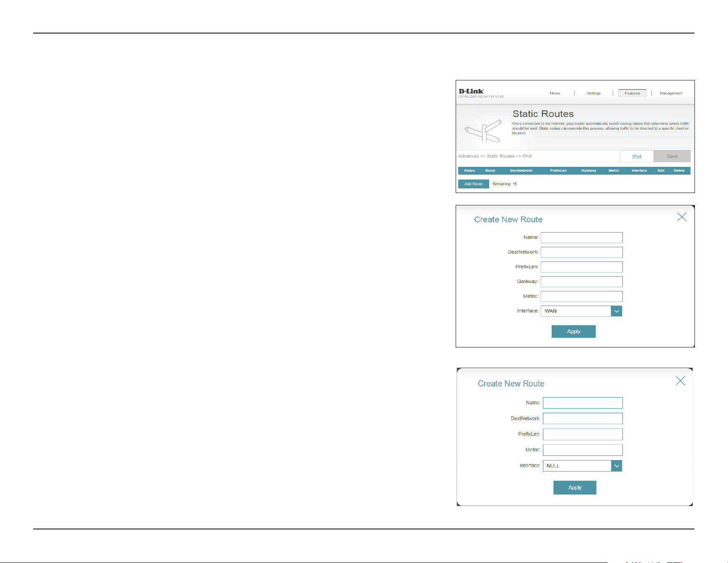Image resolution: width=728 pixels, height=563 pixels.
Task: Close the NULL-interface Create New Route dialog
Action: click(x=680, y=381)
